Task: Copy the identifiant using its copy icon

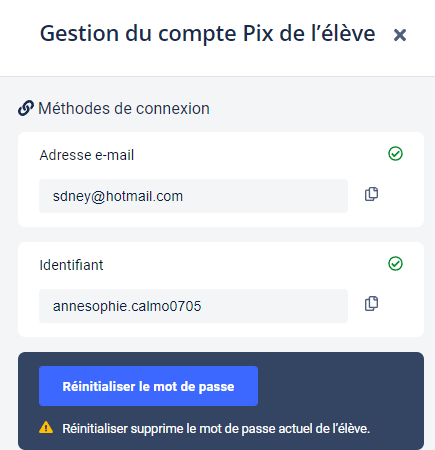Action: pyautogui.click(x=371, y=304)
